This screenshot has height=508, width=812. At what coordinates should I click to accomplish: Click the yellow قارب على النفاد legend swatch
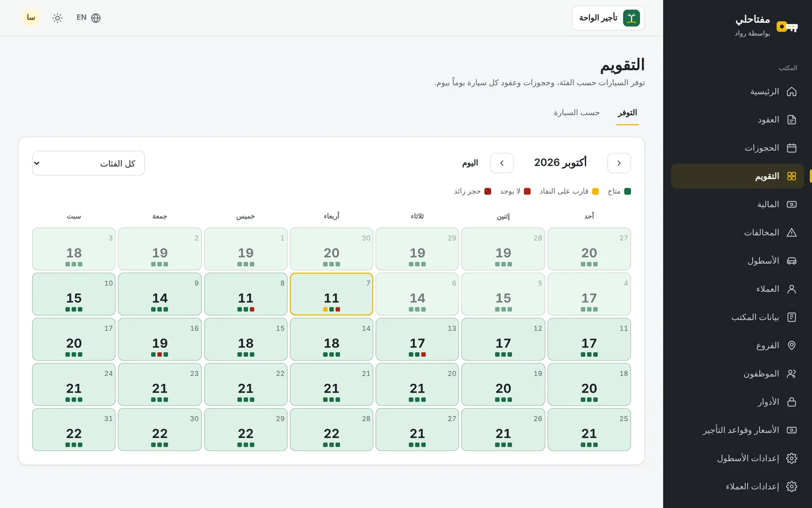pyautogui.click(x=595, y=191)
